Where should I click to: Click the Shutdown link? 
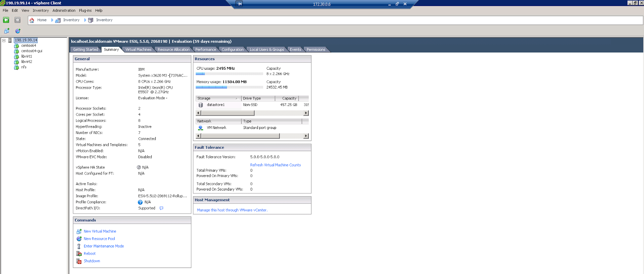(x=92, y=261)
